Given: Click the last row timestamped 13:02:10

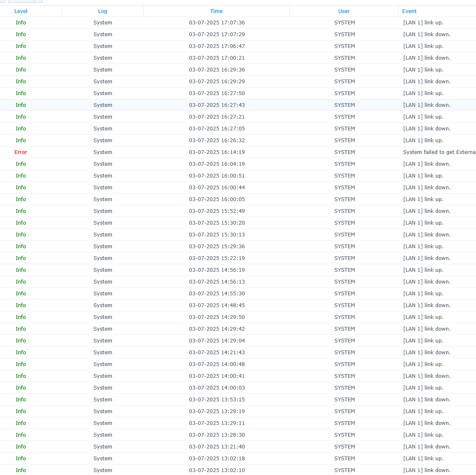Looking at the screenshot, I should pyautogui.click(x=217, y=470).
